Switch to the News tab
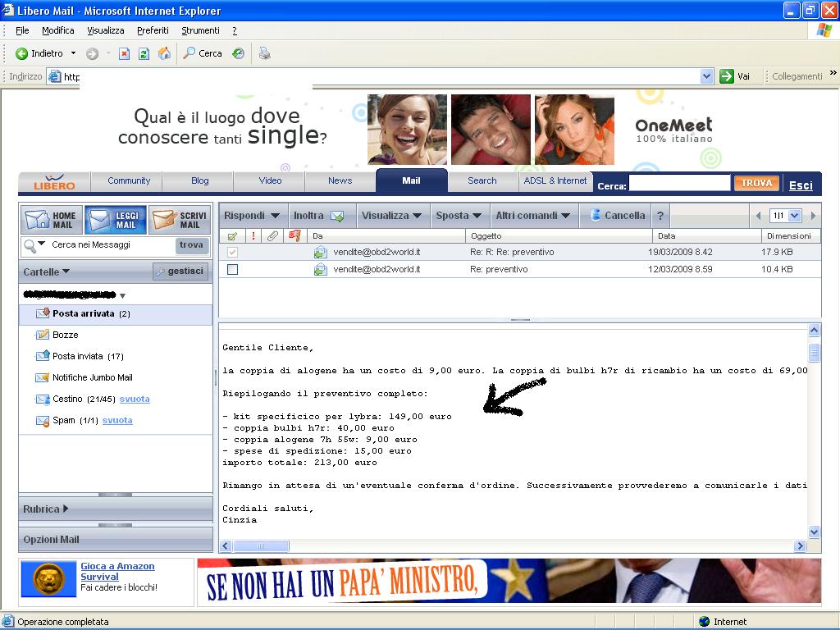The image size is (840, 630). pos(340,181)
